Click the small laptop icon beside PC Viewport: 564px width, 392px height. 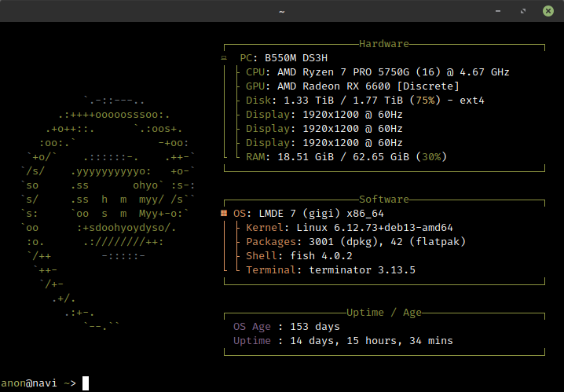(x=224, y=58)
